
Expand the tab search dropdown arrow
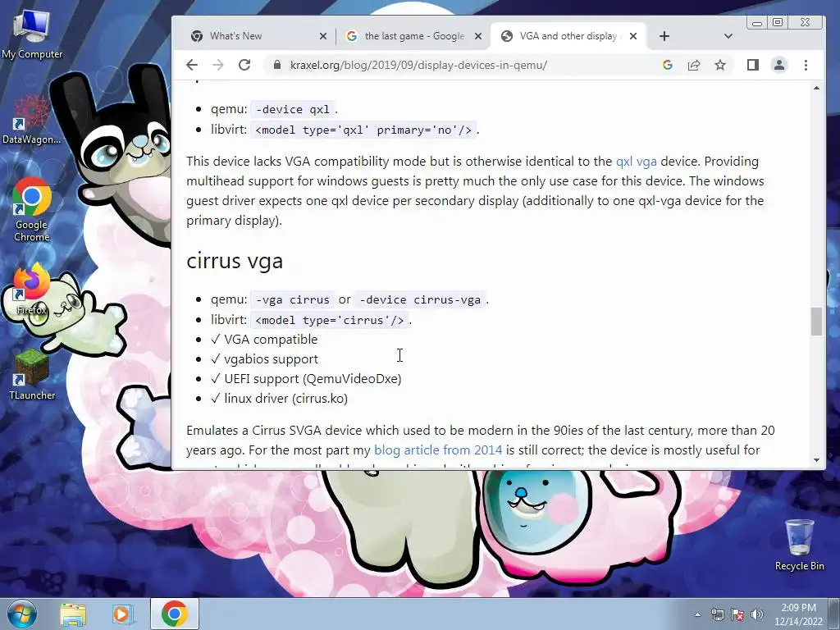[x=728, y=36]
